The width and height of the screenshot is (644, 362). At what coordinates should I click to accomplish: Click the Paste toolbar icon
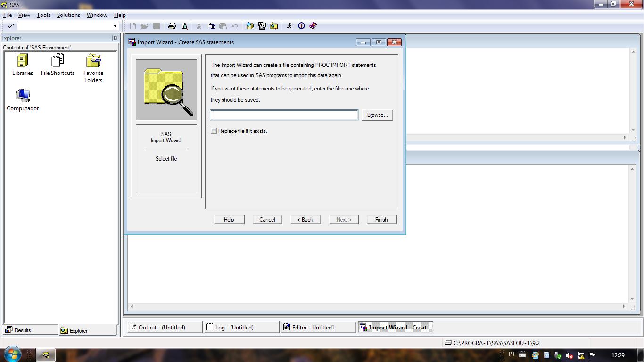click(x=223, y=26)
